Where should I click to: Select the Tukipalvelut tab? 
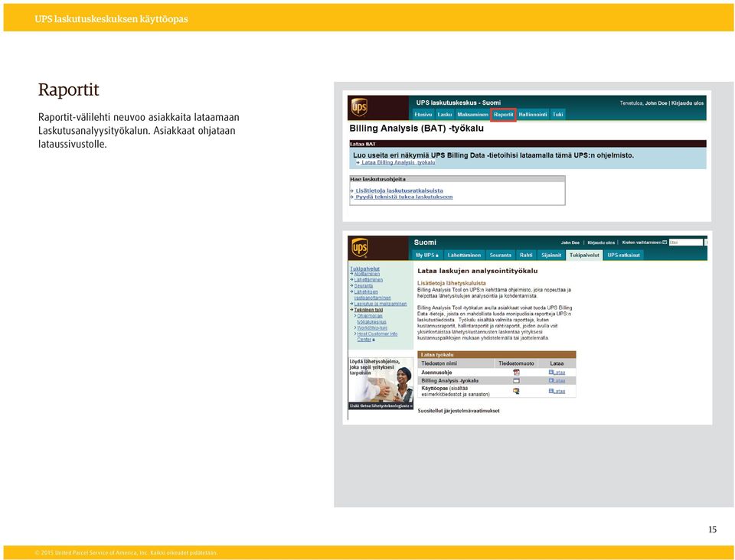pyautogui.click(x=584, y=256)
